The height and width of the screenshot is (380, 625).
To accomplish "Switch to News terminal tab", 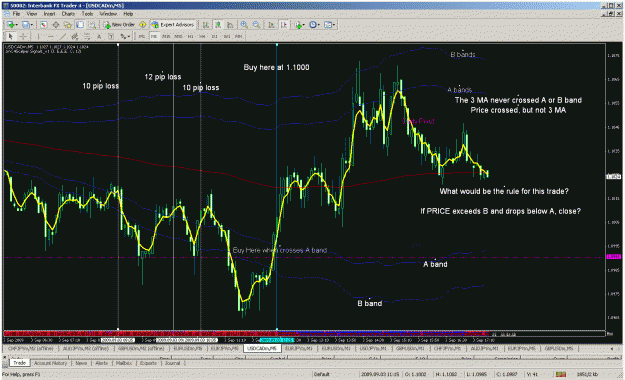I will (81, 363).
